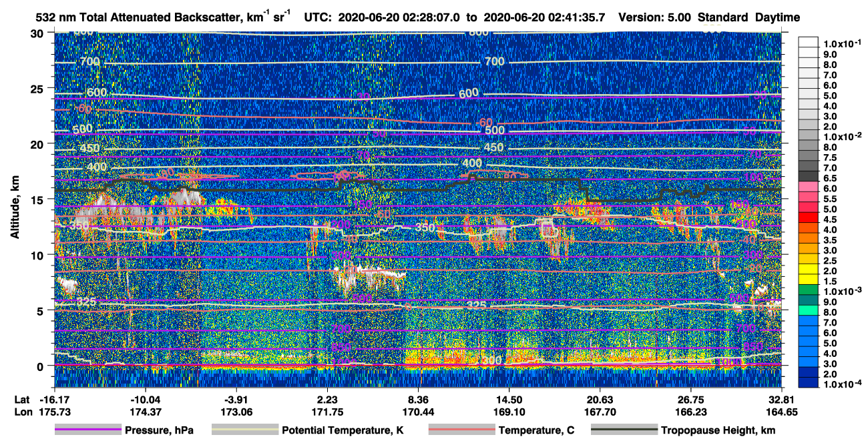Click longitude value 169.10
Image resolution: width=868 pixels, height=445 pixels.
click(x=509, y=412)
